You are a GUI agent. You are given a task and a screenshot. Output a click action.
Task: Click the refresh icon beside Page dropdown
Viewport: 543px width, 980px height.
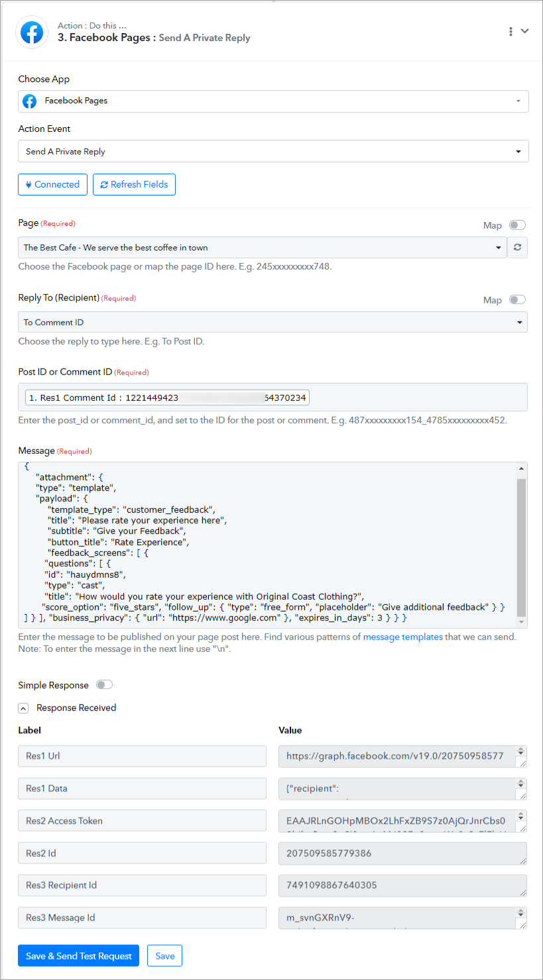[x=518, y=248]
